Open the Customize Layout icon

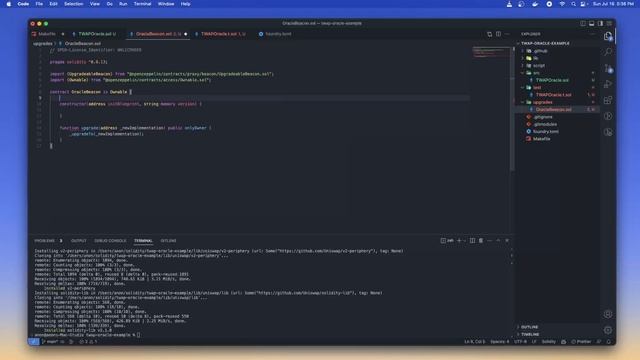pos(609,24)
